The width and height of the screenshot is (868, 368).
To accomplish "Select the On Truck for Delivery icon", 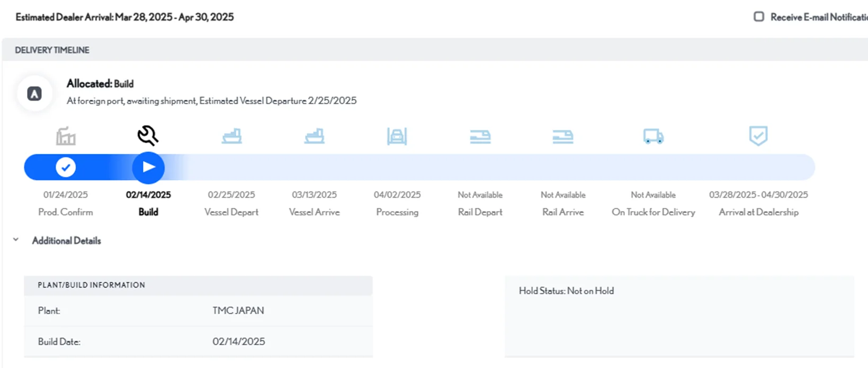I will coord(653,136).
